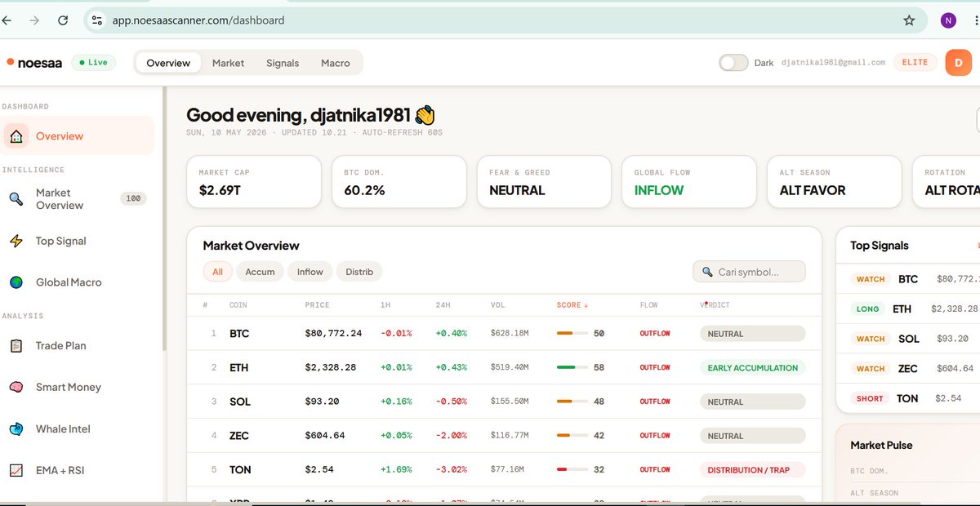Click the ELITE plan badge
Screen dimensions: 980x506
915,62
